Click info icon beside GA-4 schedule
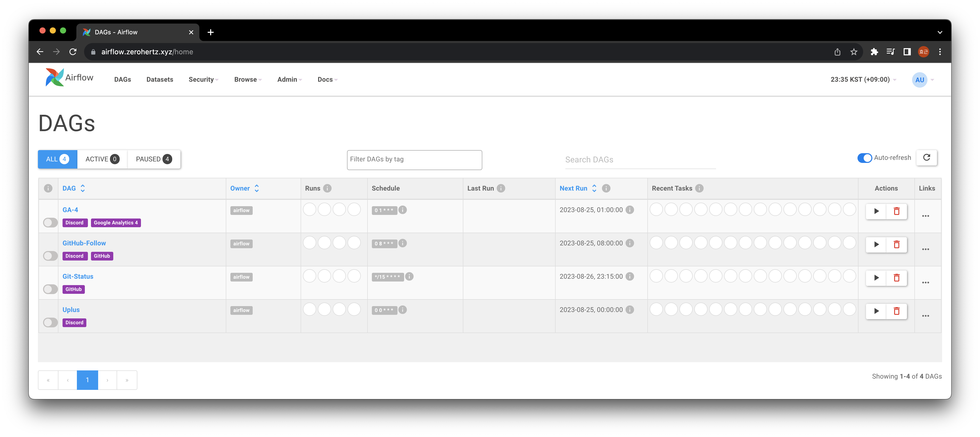The height and width of the screenshot is (437, 980). point(403,210)
